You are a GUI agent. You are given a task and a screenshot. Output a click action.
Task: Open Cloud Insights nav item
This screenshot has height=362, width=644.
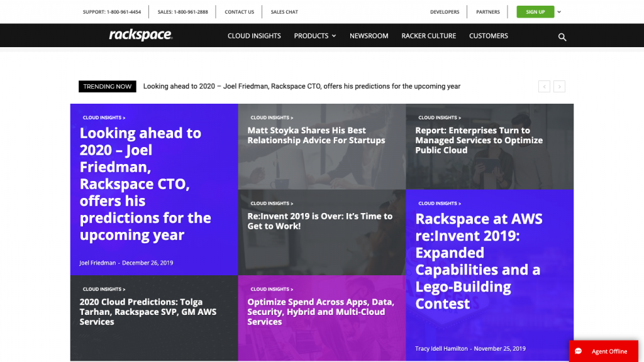point(254,36)
